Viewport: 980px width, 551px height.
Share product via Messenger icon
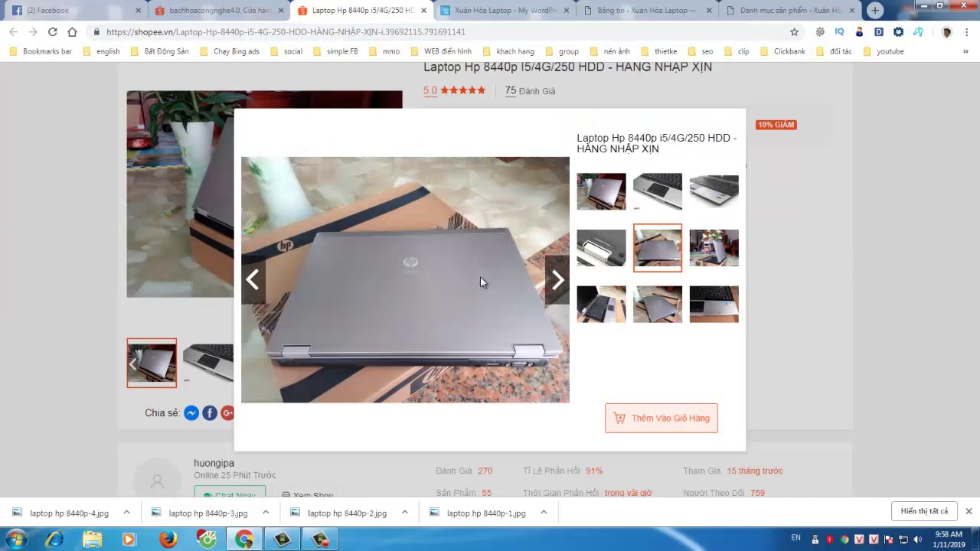[191, 412]
